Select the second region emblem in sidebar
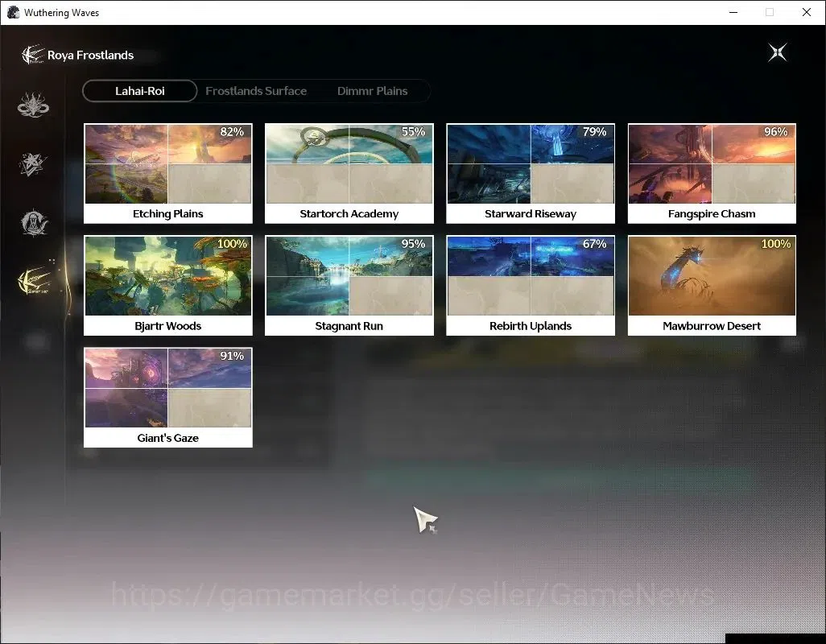This screenshot has height=644, width=826. tap(33, 163)
